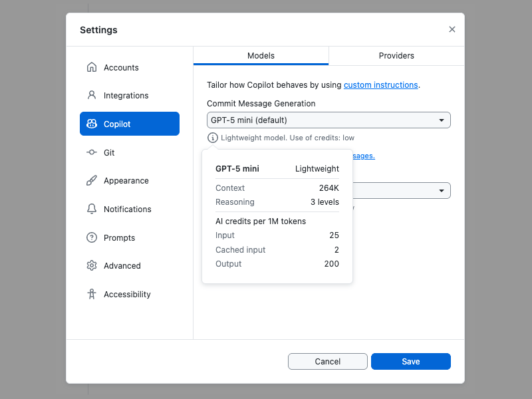Click the 'Lightweight model. Use of credits: low' note

click(287, 138)
